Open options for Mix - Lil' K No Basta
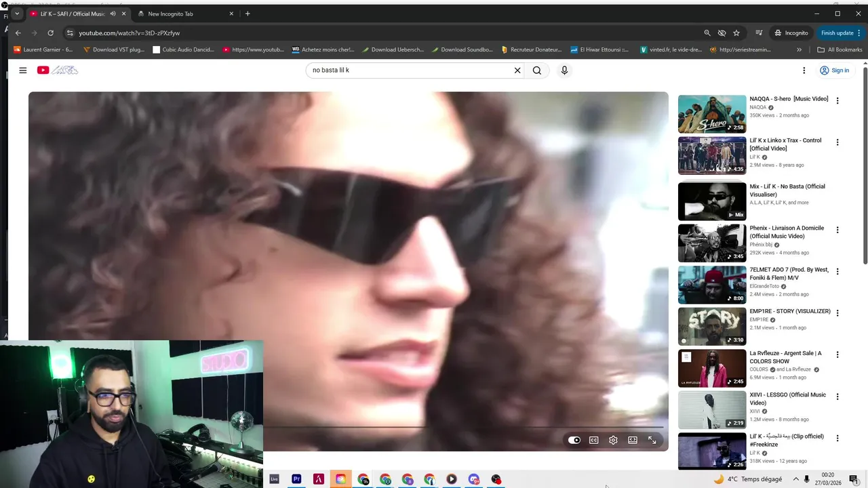Screen dimensions: 868x488 coord(837,188)
